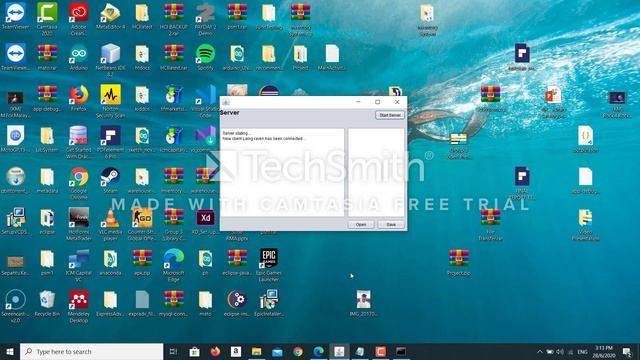Image resolution: width=640 pixels, height=360 pixels.
Task: Select the PDFelement 6 Pro shortcut
Action: click(110, 142)
